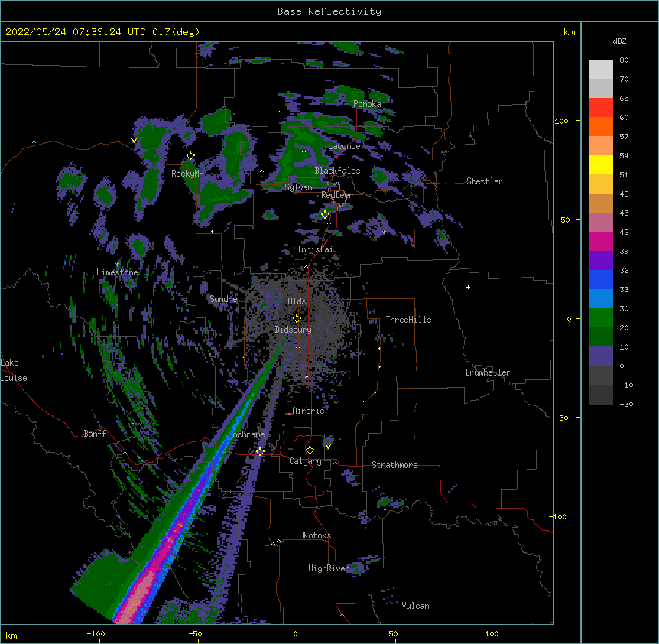This screenshot has width=659, height=644.
Task: Click the Okotoks town label
Action: click(x=315, y=535)
